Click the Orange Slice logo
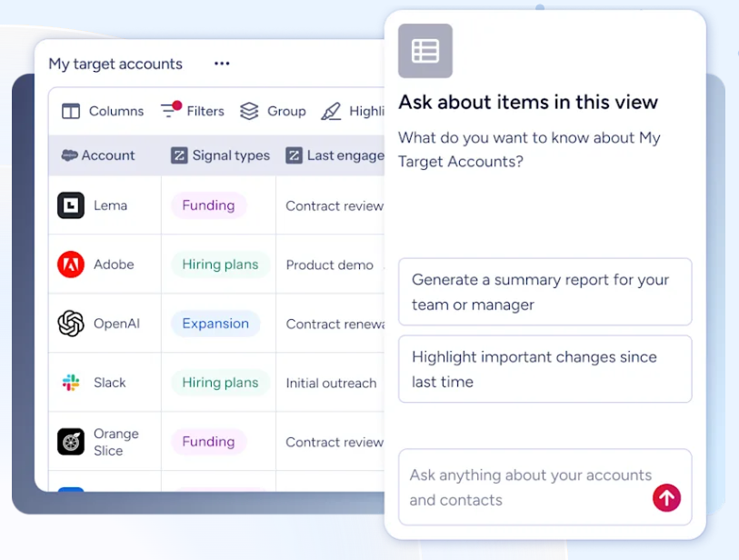Image resolution: width=739 pixels, height=560 pixels. click(71, 442)
